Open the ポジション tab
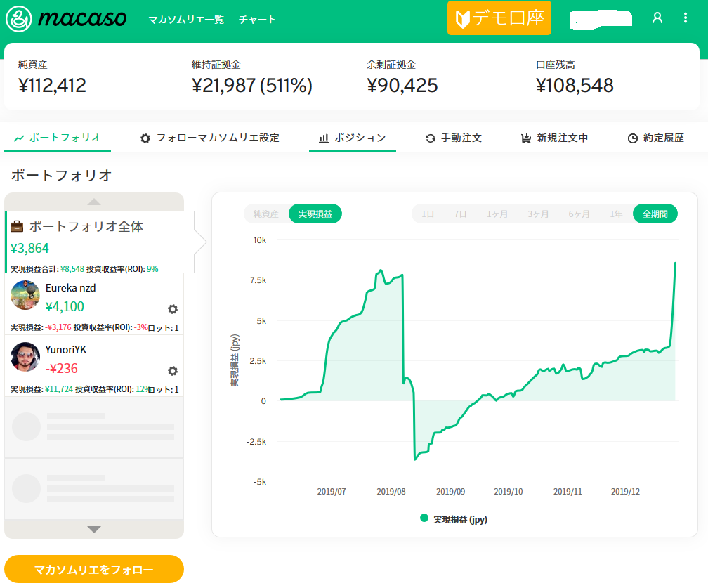Image resolution: width=708 pixels, height=588 pixels. click(x=353, y=138)
